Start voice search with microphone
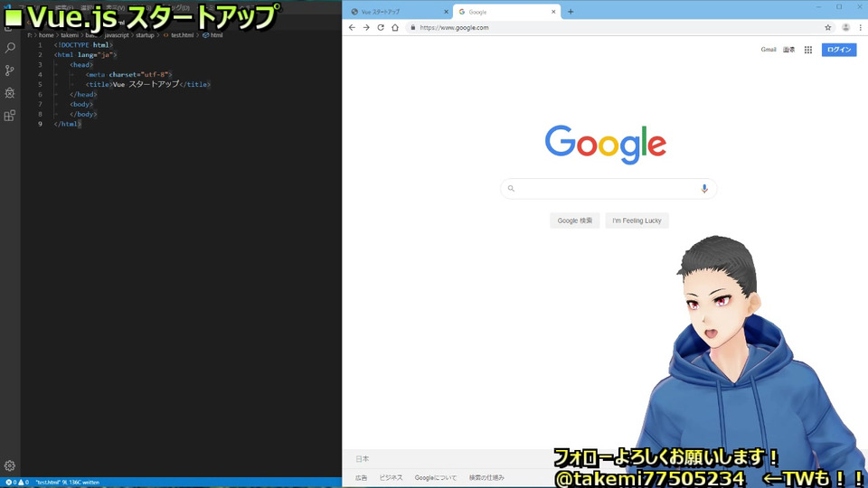The image size is (868, 488). 704,189
